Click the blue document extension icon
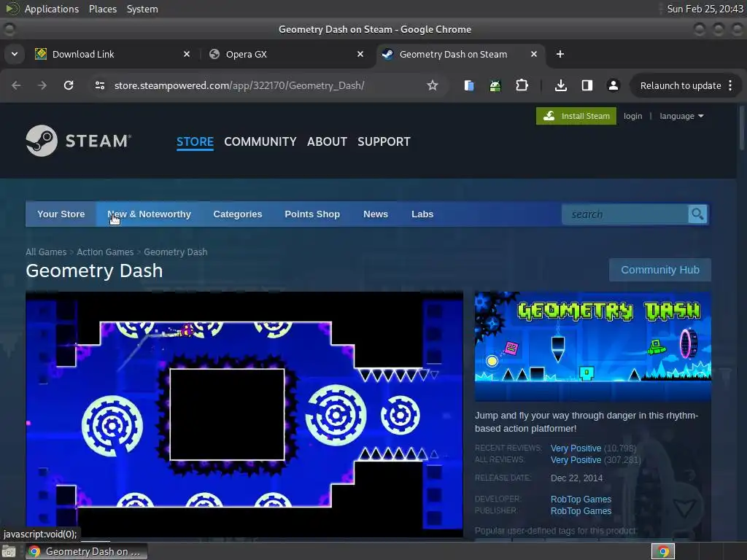747x560 pixels. (x=469, y=85)
